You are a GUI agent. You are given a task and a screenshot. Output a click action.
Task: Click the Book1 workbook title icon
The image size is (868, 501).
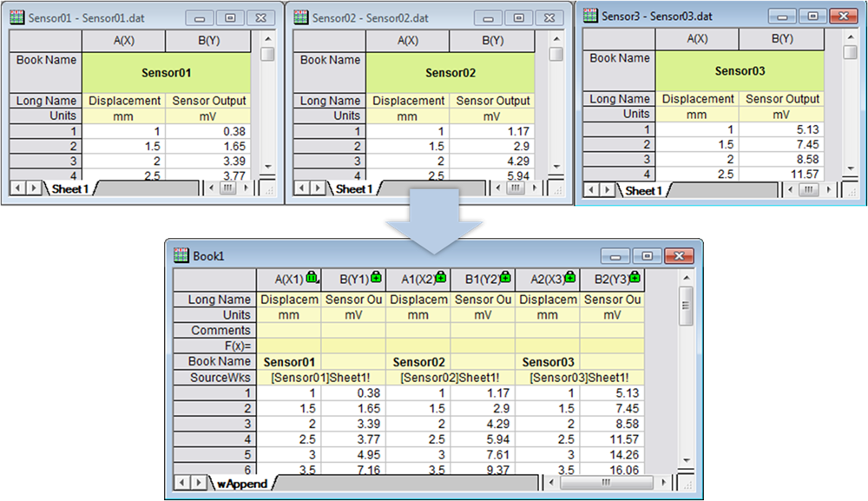(181, 255)
